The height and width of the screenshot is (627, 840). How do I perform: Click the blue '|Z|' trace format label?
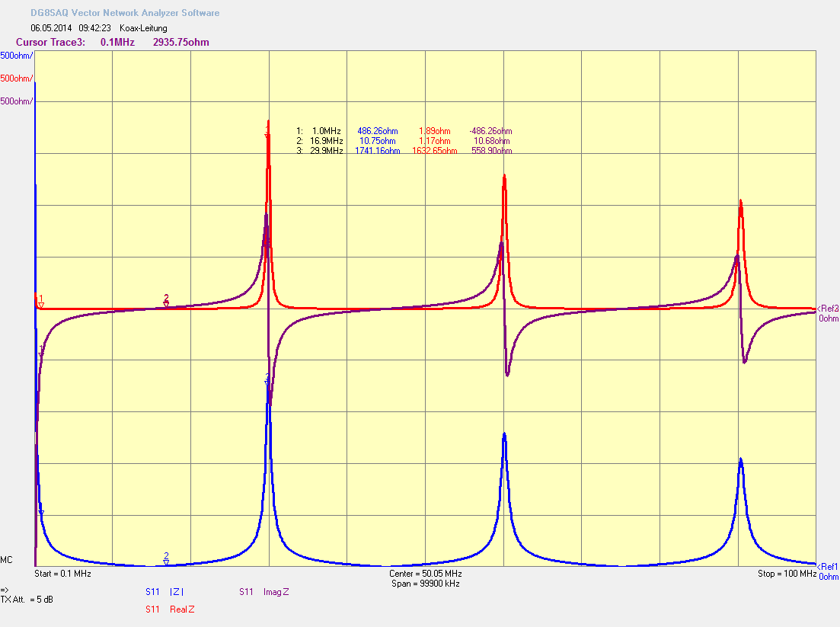tap(176, 592)
